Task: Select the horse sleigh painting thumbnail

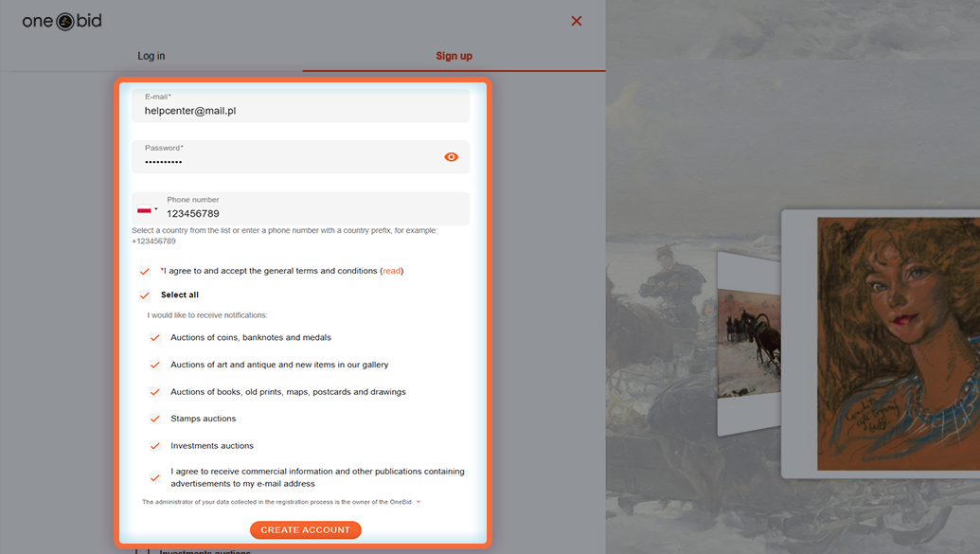Action: (x=749, y=343)
